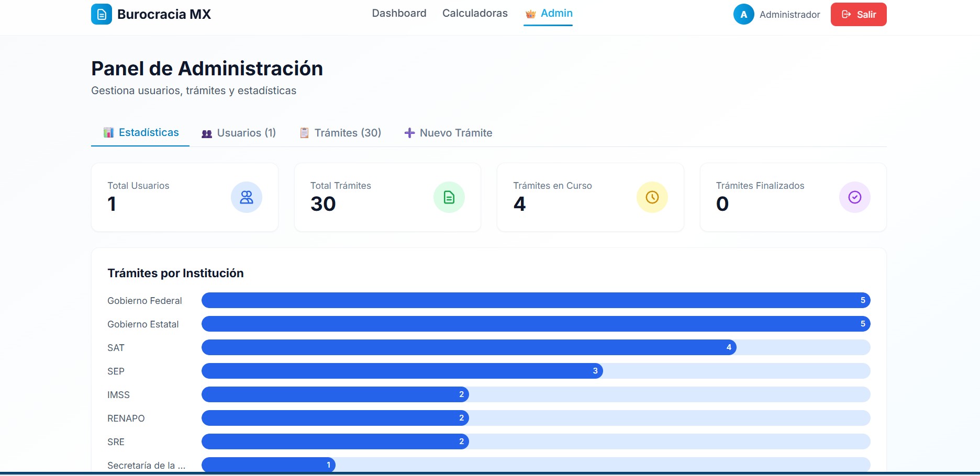
Task: Click the Administrador avatar circle
Action: pyautogui.click(x=743, y=14)
